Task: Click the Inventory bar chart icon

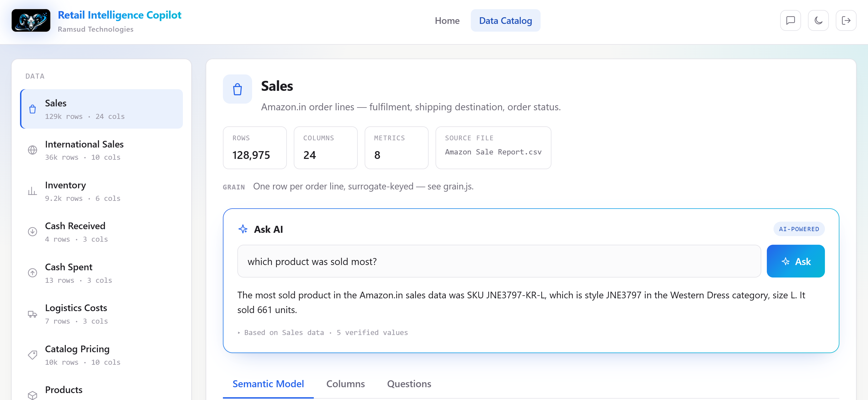Action: pos(32,191)
